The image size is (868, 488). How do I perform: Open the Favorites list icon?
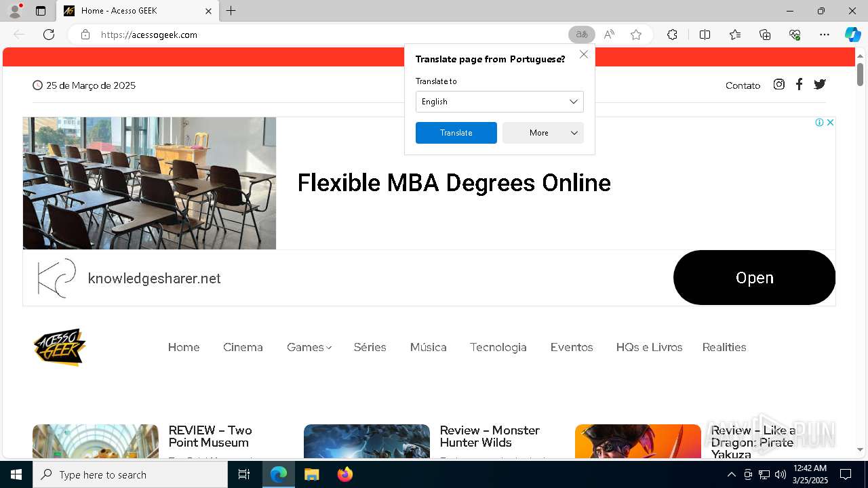click(735, 35)
